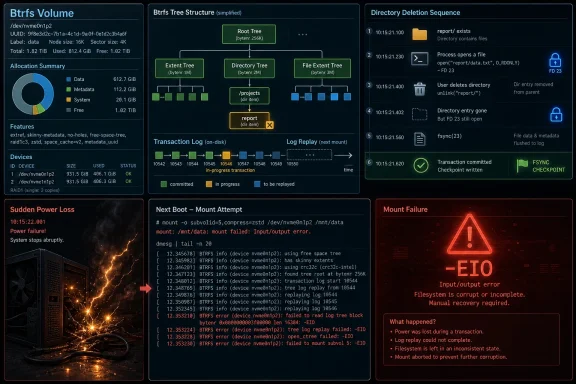Click the gray Free legend swatch

[68, 110]
